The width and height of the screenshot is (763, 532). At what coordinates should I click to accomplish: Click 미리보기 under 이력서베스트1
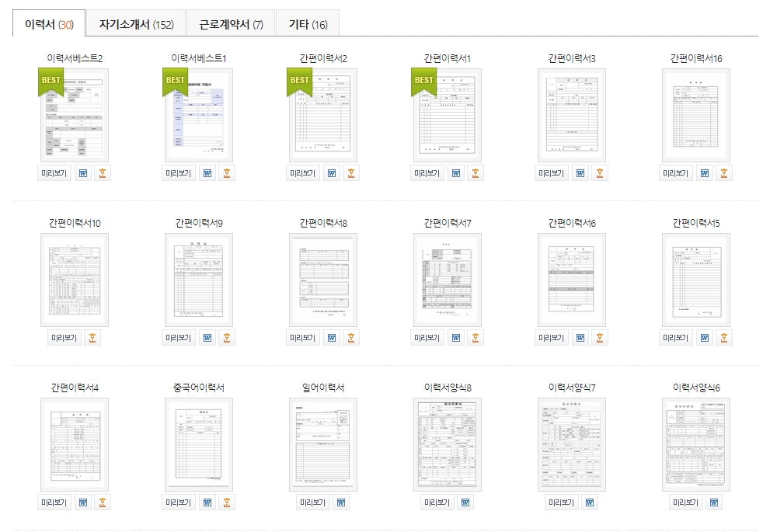pos(179,173)
